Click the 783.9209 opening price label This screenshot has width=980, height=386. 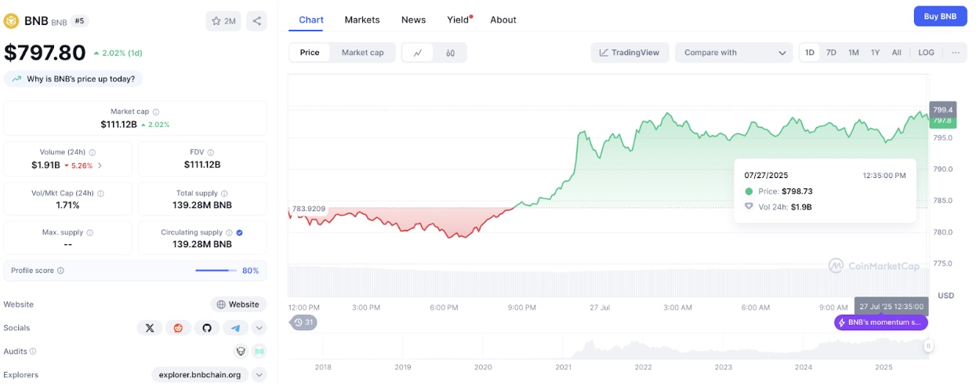pos(308,209)
